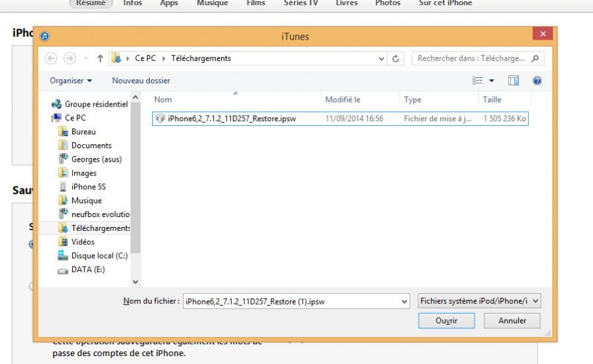Switch to the Résumé tab in iTunes
593x364 pixels.
pyautogui.click(x=91, y=3)
